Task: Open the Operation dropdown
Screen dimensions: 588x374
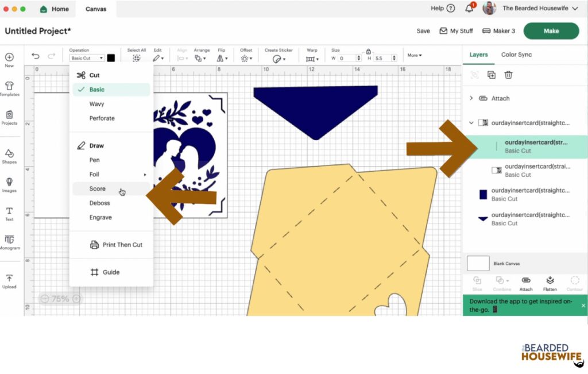Action: (87, 58)
